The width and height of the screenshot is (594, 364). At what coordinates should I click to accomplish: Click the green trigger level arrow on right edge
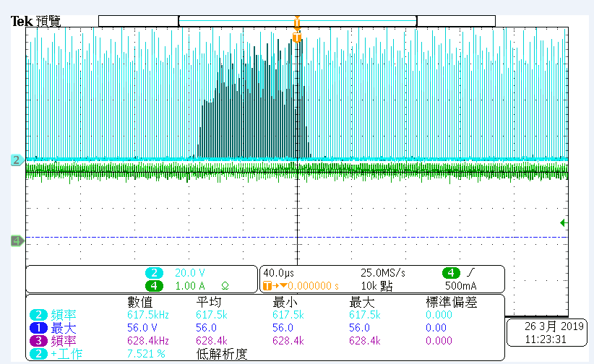click(564, 222)
